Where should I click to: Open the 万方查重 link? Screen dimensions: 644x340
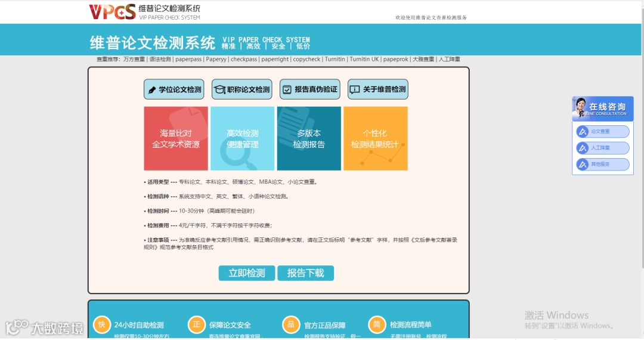point(134,59)
